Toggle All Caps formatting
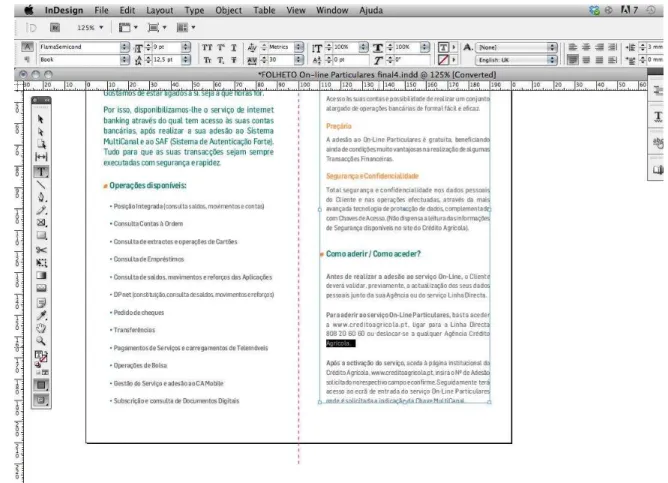 click(x=207, y=47)
